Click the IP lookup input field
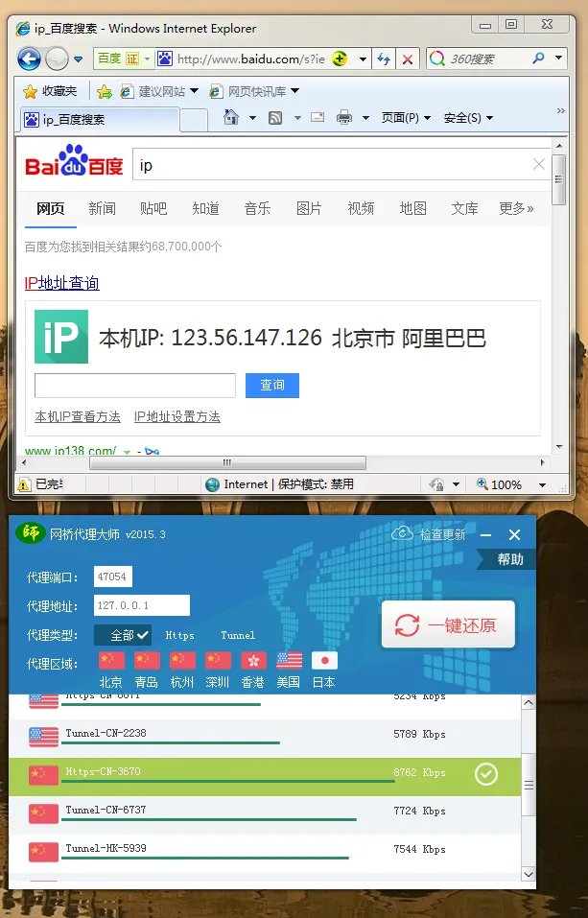 135,386
